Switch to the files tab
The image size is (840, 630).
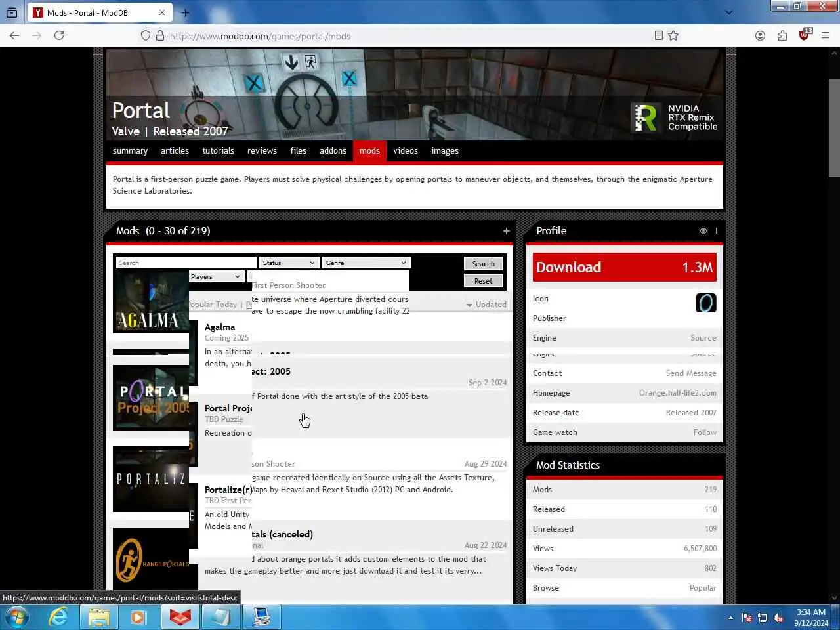click(298, 151)
